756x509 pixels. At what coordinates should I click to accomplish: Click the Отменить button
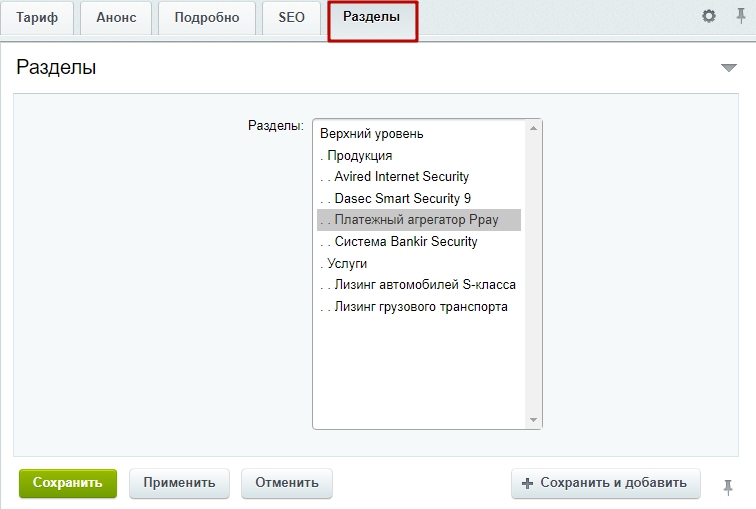287,483
